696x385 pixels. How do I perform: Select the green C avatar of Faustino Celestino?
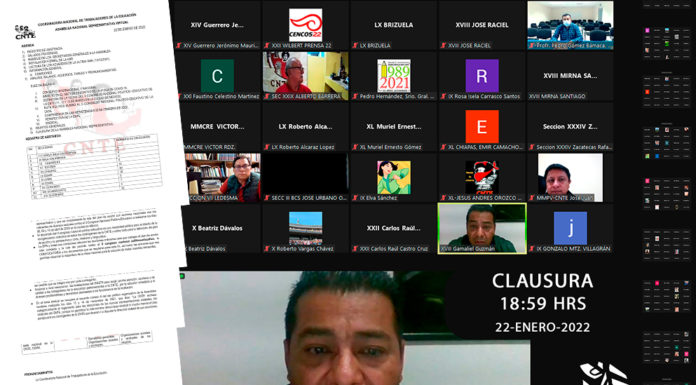click(217, 76)
